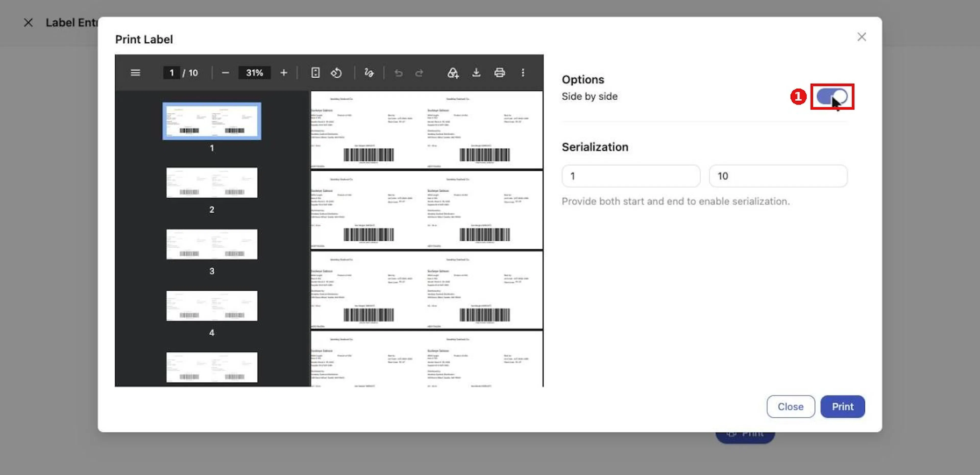The image size is (980, 475).
Task: Click the save to Drive icon
Action: pos(453,73)
